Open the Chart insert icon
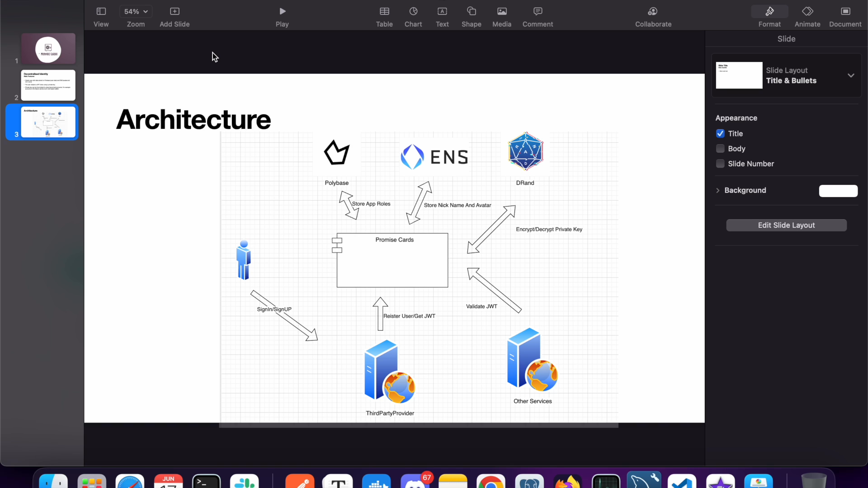The width and height of the screenshot is (868, 488). coord(413,12)
